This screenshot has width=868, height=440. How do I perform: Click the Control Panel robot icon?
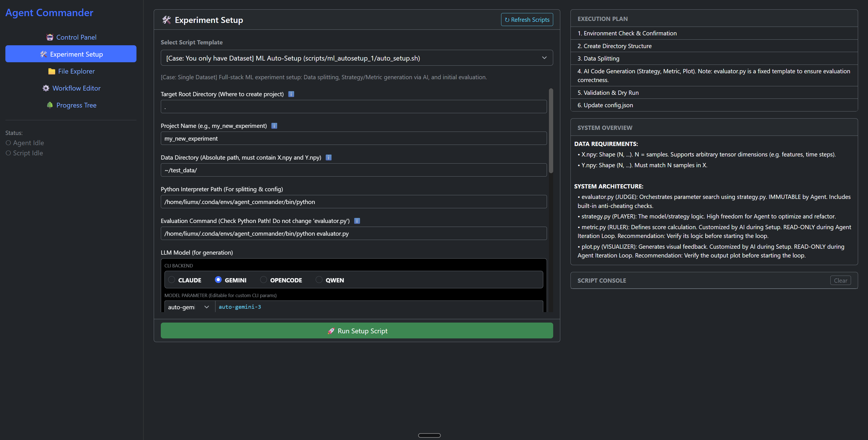point(50,37)
